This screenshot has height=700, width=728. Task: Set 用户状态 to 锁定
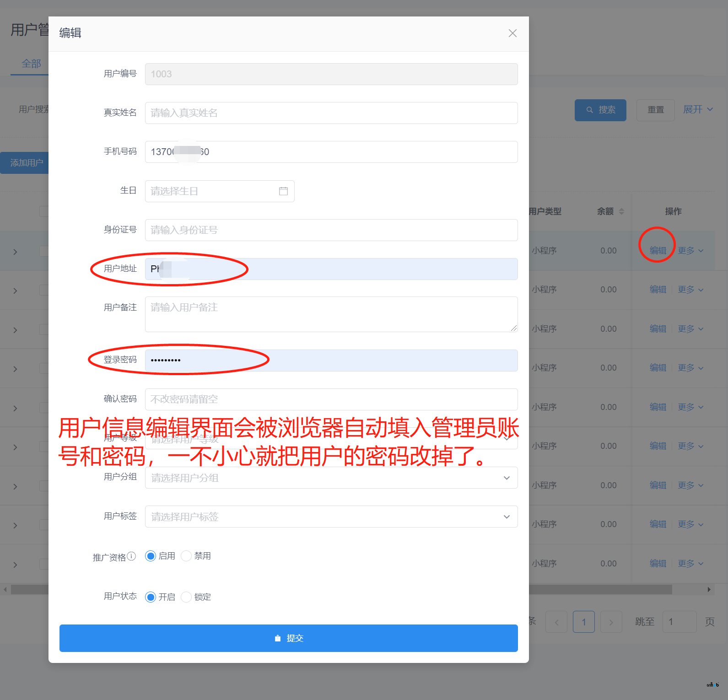tap(186, 597)
